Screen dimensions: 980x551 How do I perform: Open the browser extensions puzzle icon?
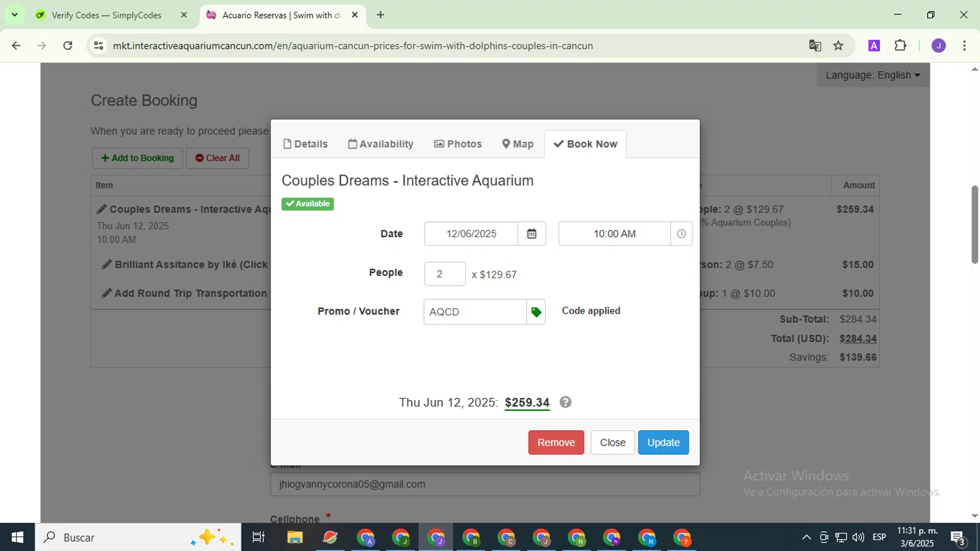click(900, 46)
